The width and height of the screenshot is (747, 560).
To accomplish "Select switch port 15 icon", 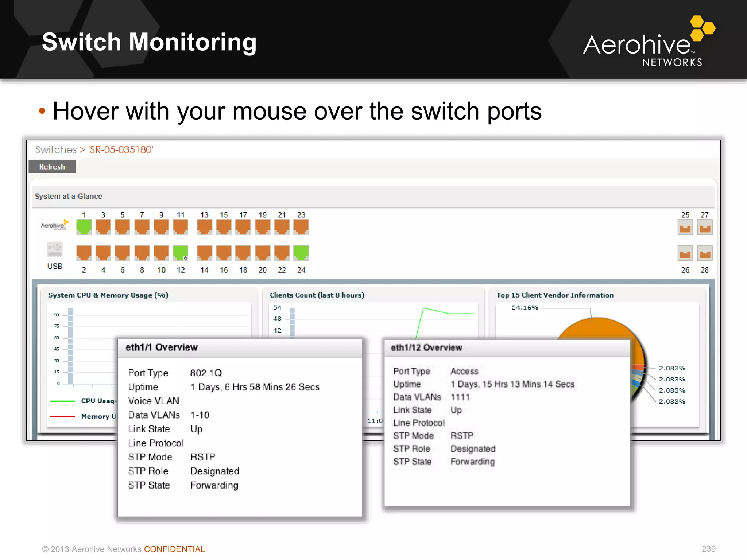I will pos(224,227).
